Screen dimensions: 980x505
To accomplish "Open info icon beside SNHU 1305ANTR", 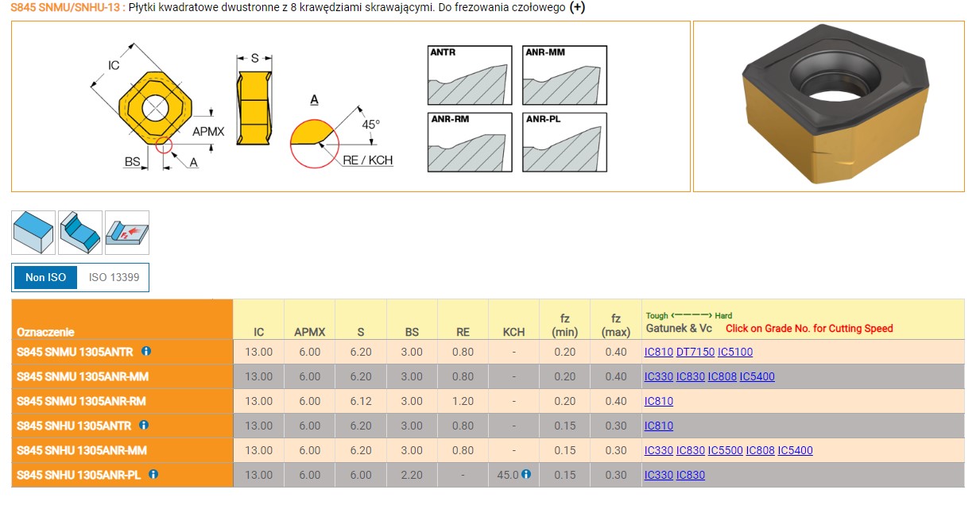I will pyautogui.click(x=144, y=425).
